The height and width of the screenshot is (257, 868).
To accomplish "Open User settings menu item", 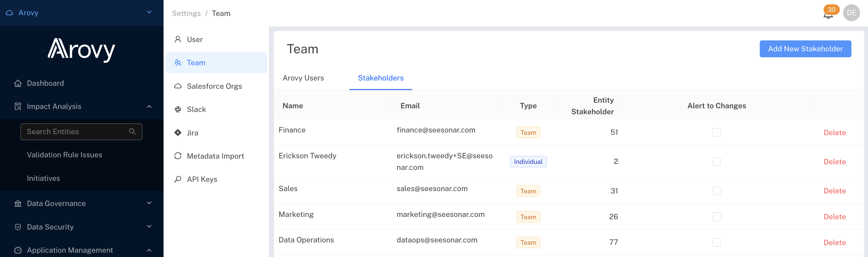I will pyautogui.click(x=216, y=39).
